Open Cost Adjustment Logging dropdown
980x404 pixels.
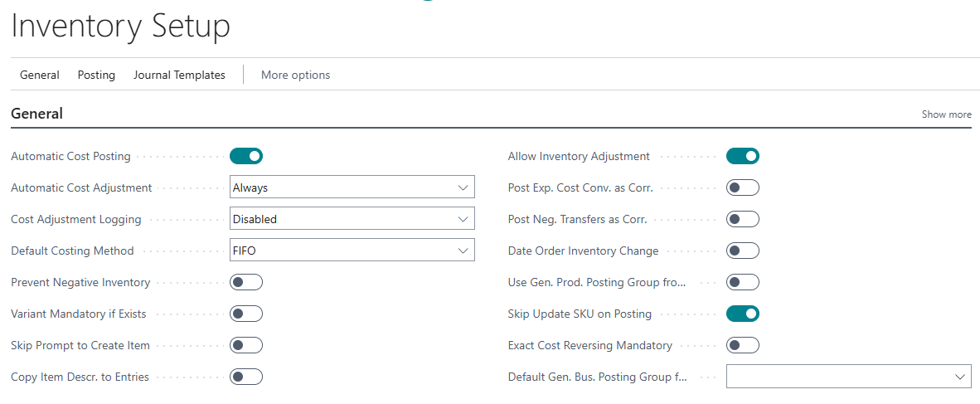[352, 219]
